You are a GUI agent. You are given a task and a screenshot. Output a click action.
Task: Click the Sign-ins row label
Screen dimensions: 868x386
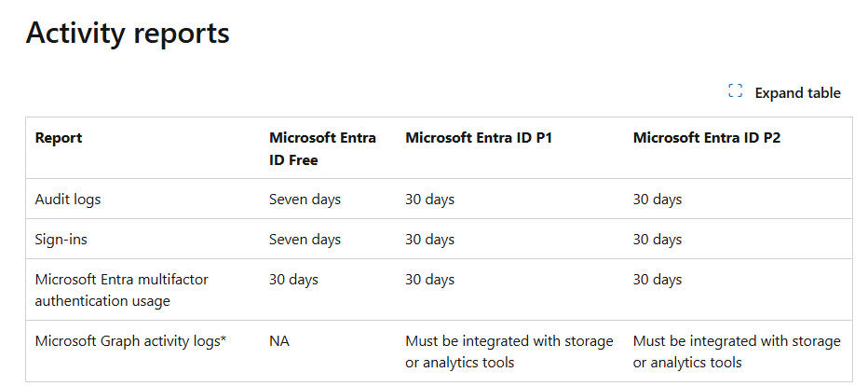point(61,240)
